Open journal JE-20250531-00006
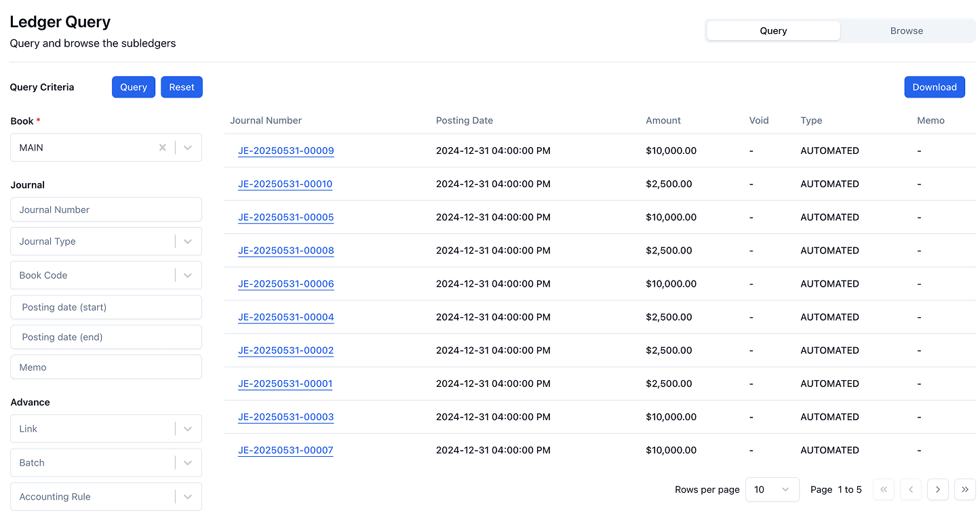Screen dimensions: 980x530 pyautogui.click(x=286, y=283)
